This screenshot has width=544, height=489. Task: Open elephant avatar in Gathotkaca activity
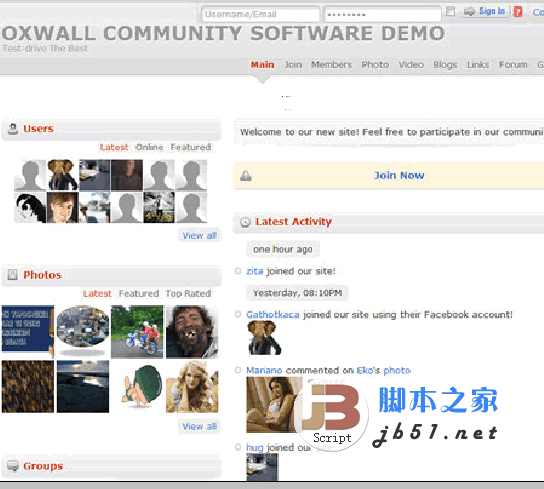pyautogui.click(x=264, y=338)
